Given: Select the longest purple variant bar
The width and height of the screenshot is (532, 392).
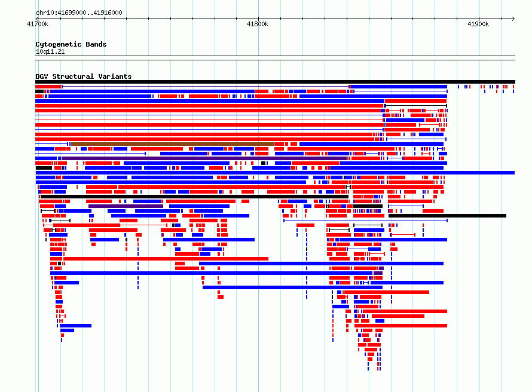Looking at the screenshot, I should point(204,158).
